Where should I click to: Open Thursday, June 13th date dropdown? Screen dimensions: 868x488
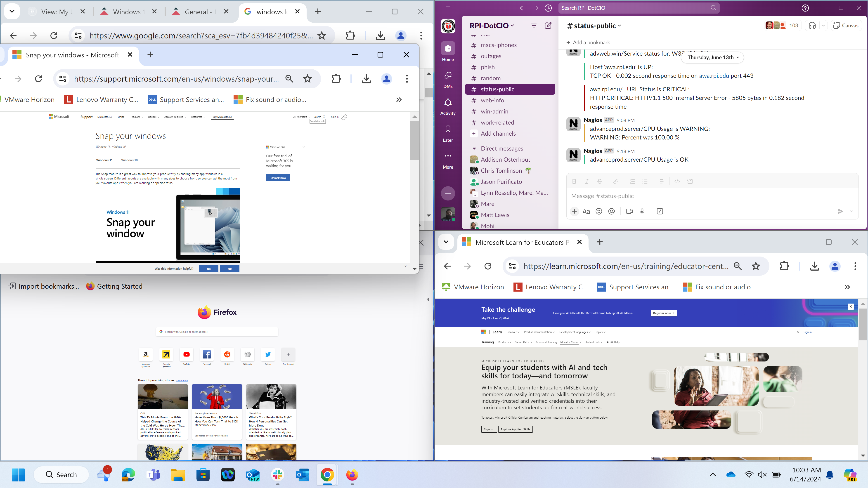pos(712,57)
